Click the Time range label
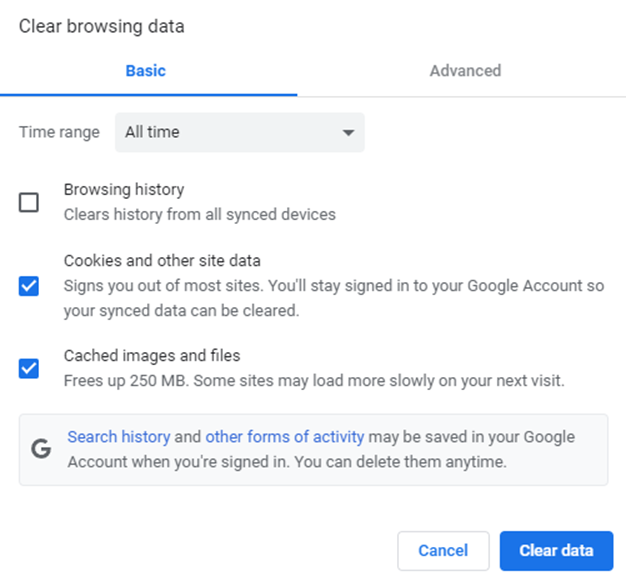 [59, 132]
